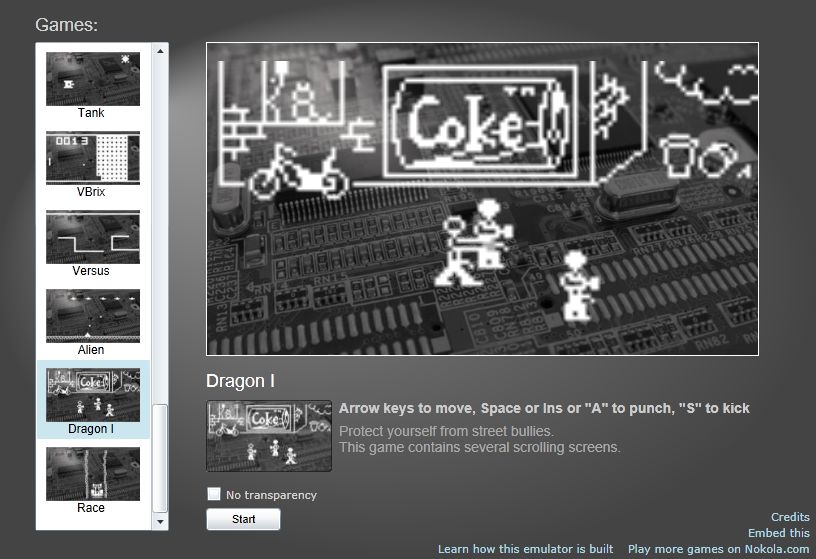Open Learn how this emulator is built
The image size is (816, 559).
(x=526, y=549)
